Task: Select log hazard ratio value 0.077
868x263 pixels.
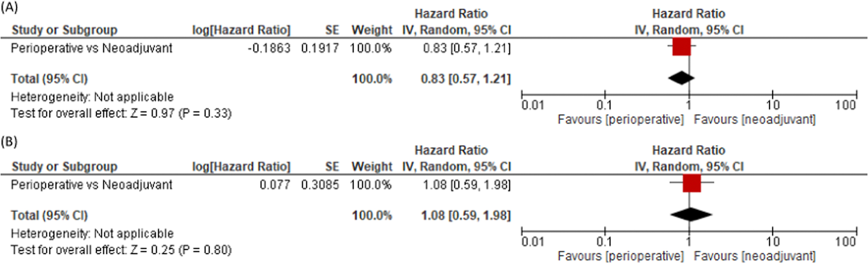Action: (275, 185)
